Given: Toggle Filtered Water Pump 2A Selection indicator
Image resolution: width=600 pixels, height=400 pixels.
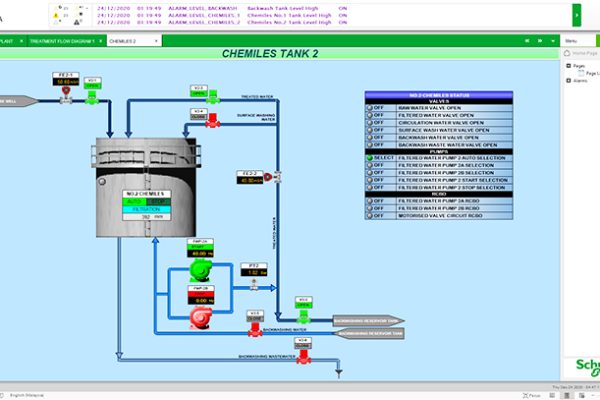Looking at the screenshot, I should pyautogui.click(x=370, y=165).
